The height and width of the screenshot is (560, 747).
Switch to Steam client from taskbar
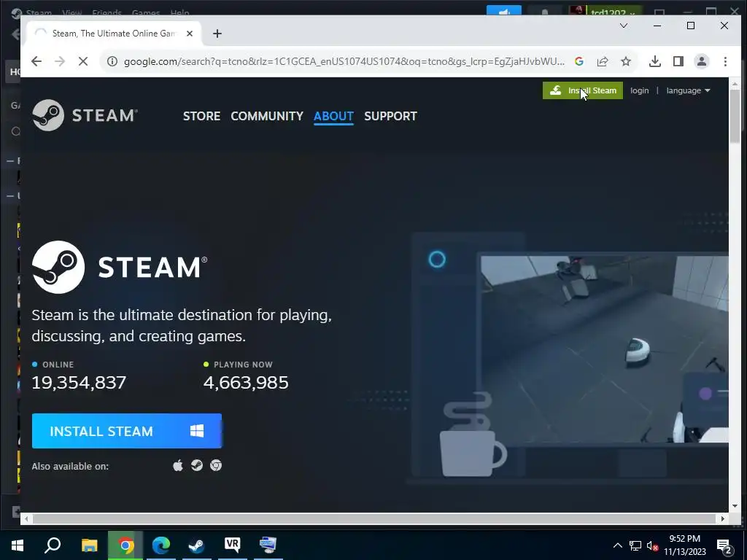[x=196, y=545]
